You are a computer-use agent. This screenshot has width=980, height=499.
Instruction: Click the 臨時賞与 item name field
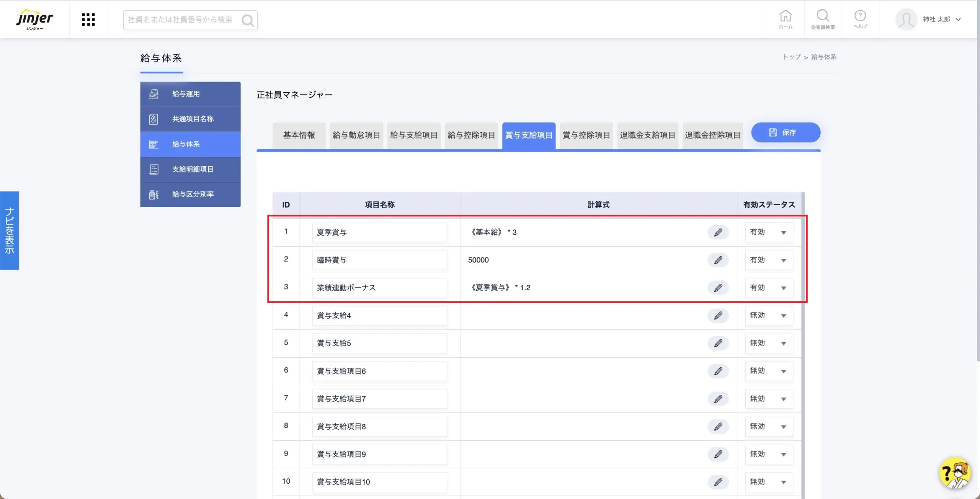click(379, 260)
